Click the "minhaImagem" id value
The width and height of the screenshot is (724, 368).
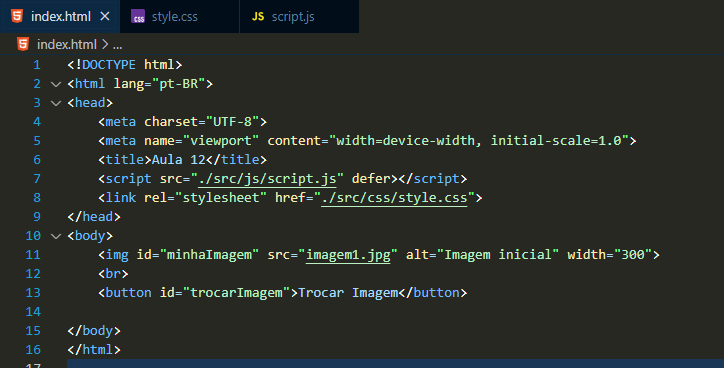coord(209,254)
